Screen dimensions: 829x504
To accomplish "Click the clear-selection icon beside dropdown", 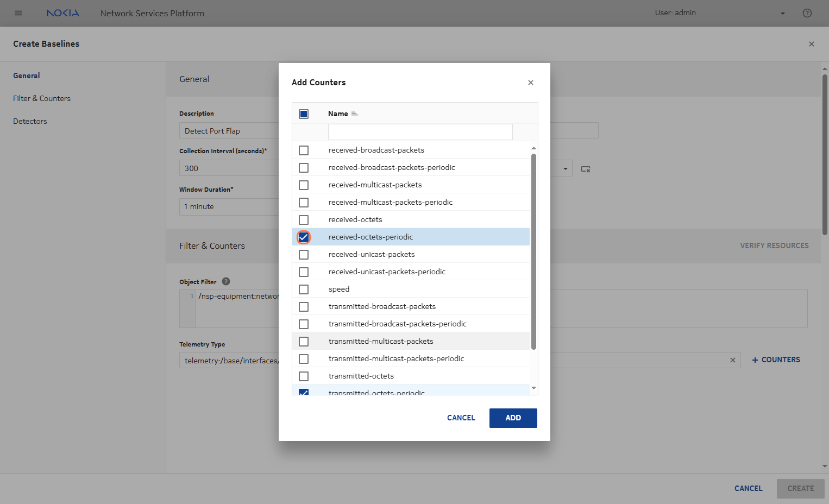I will 586,169.
